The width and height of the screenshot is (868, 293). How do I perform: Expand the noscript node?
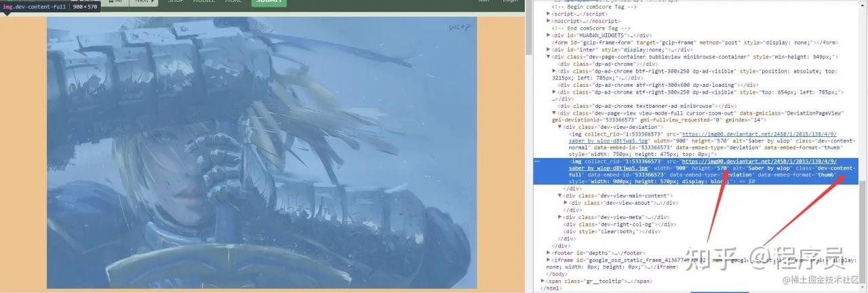click(x=549, y=21)
